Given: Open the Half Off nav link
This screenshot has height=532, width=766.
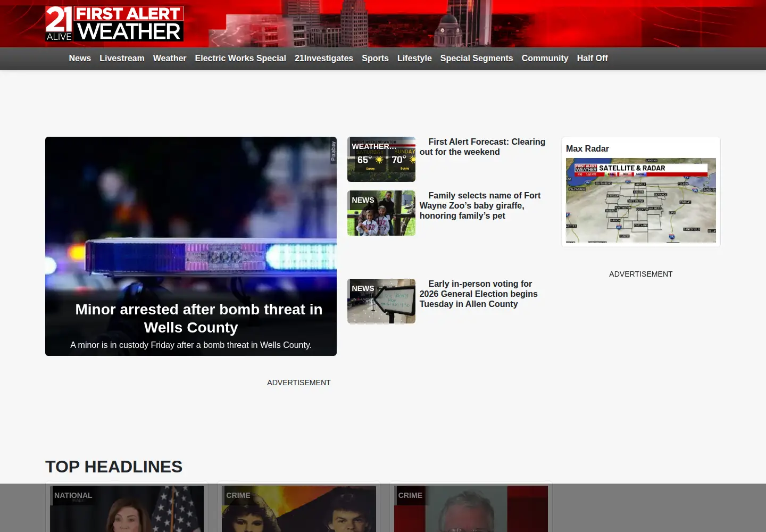Looking at the screenshot, I should 592,58.
